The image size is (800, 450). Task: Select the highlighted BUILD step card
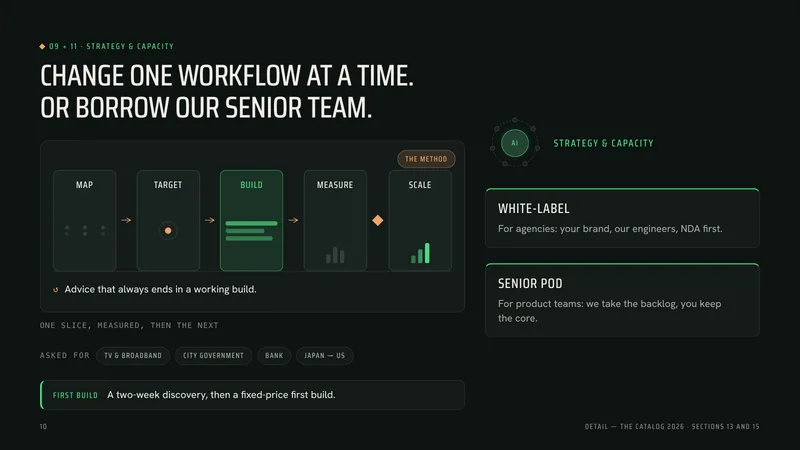252,220
